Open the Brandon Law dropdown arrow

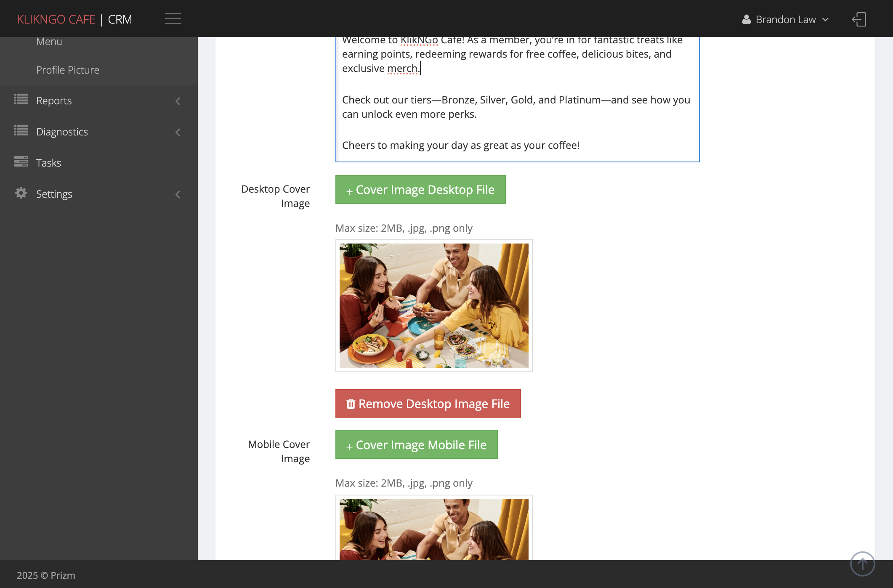(825, 19)
